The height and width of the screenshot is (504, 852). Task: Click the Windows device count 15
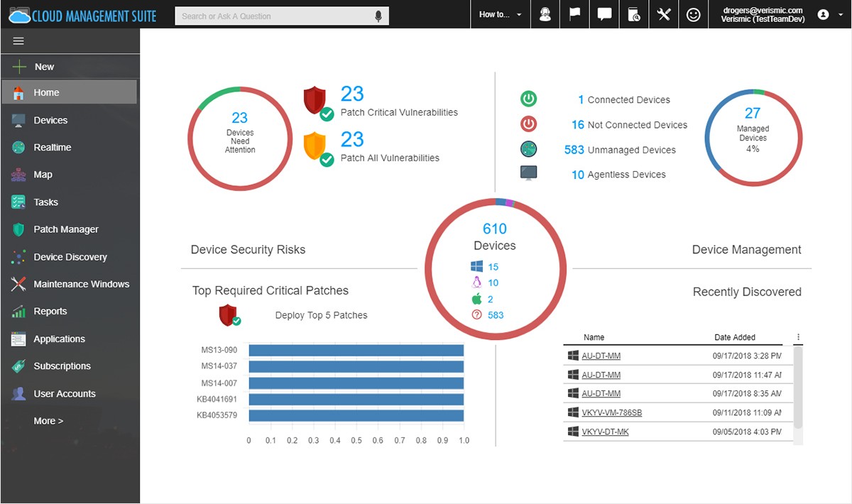point(493,267)
